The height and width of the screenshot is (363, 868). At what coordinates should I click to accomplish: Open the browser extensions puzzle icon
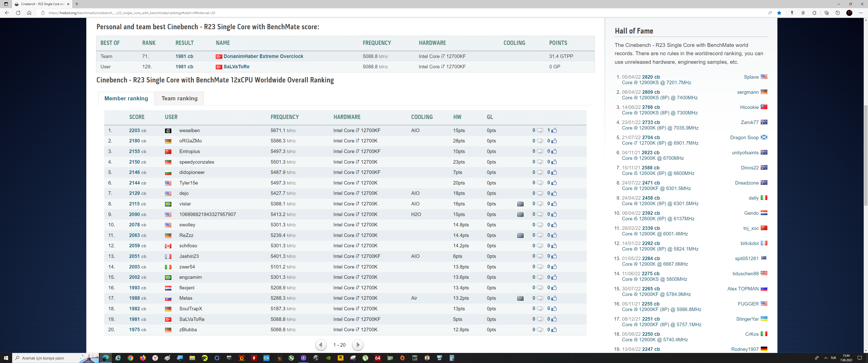coord(815,13)
